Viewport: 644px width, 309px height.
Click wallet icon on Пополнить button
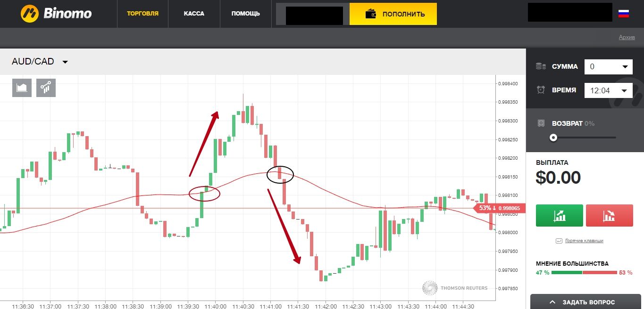371,14
